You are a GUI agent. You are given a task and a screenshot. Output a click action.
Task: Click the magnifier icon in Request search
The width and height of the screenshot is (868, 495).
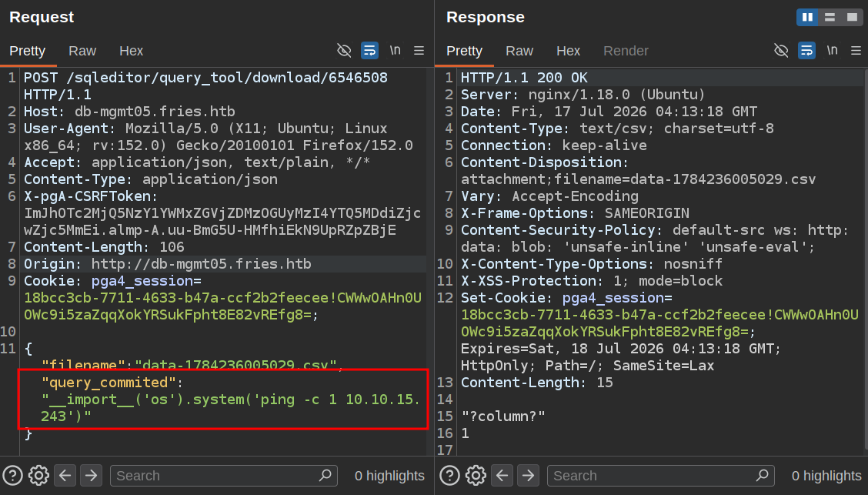[x=325, y=475]
